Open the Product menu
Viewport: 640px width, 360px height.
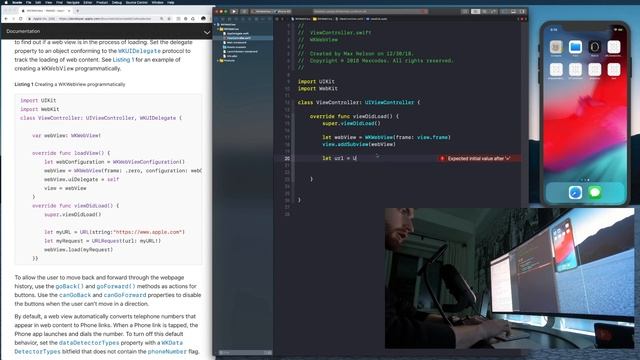pyautogui.click(x=102, y=2)
